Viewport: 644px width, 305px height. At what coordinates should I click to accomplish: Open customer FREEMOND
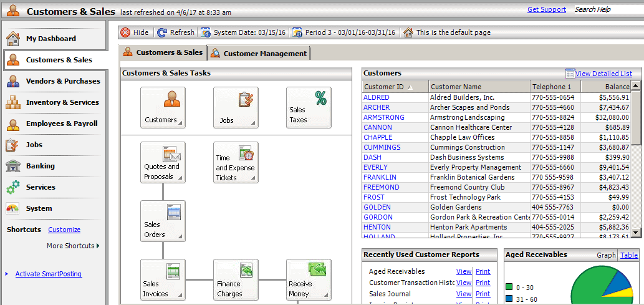click(x=381, y=187)
